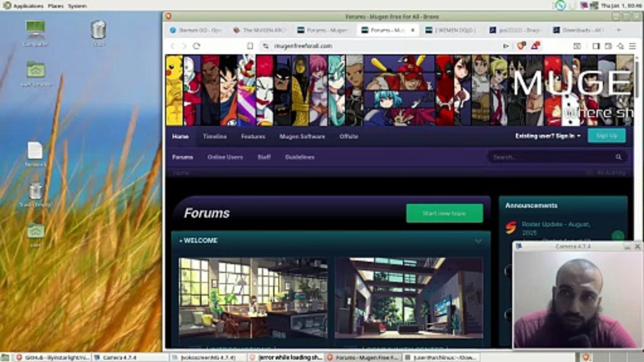
Task: Open the Features nav item
Action: [x=253, y=136]
